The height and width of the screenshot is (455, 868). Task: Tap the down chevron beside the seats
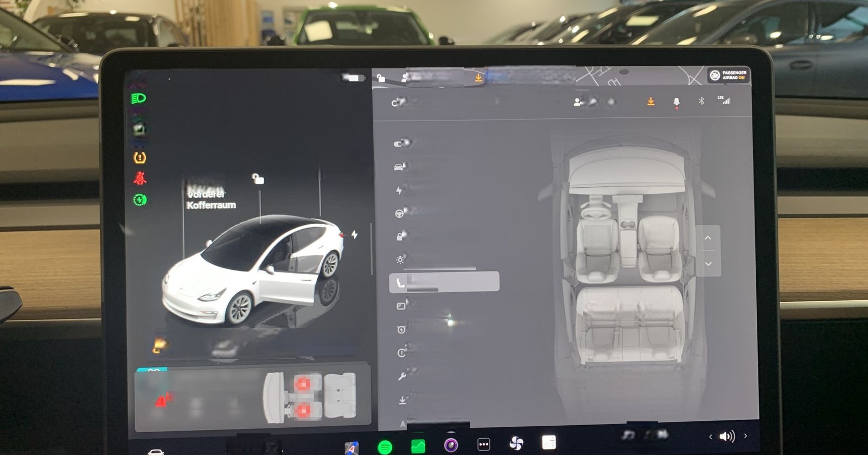coord(708,263)
